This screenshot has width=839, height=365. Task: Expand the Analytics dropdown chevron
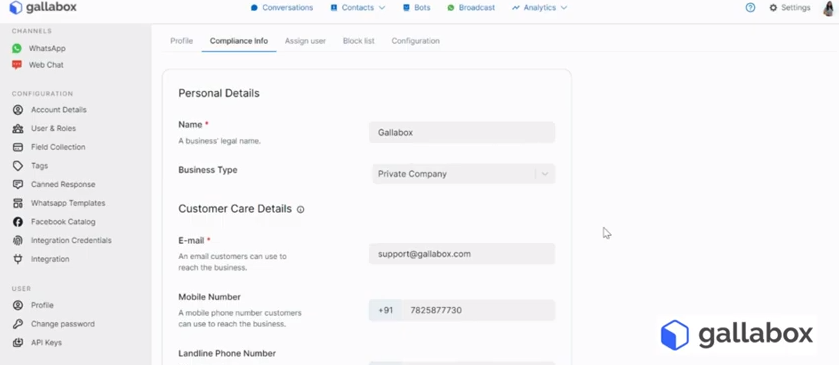pos(563,8)
